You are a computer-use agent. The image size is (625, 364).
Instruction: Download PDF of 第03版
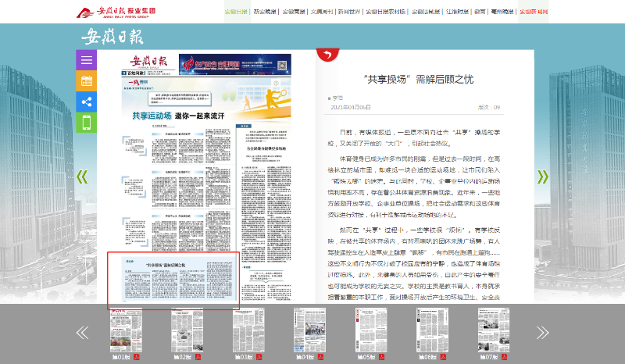(259, 357)
